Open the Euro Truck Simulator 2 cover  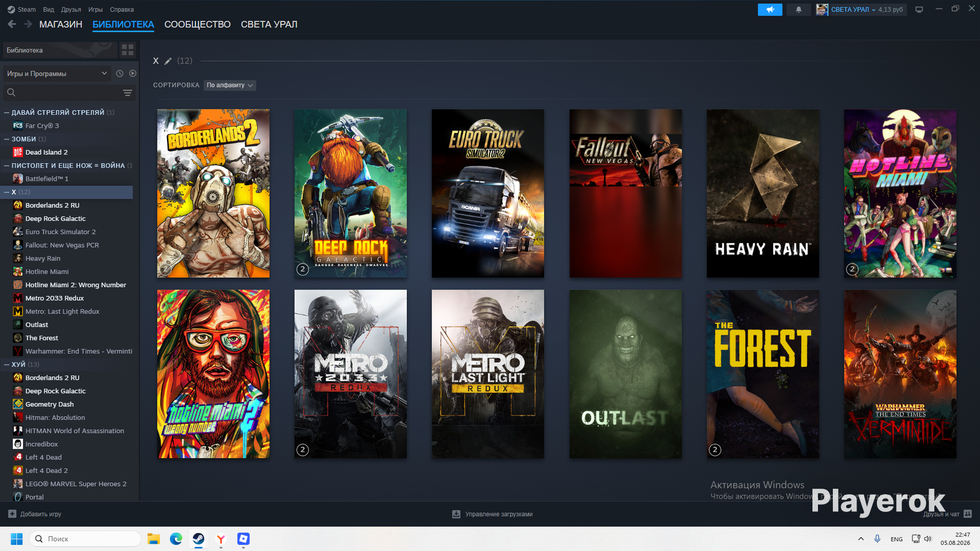(488, 193)
